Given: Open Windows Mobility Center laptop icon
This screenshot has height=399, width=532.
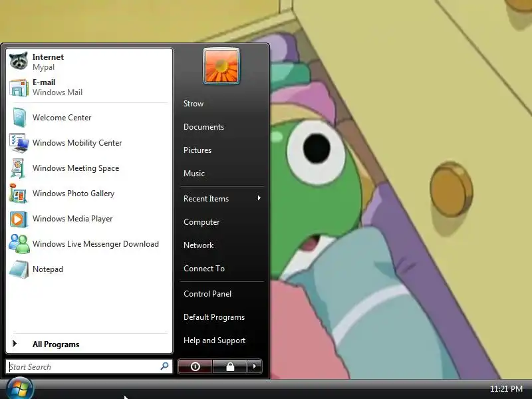Looking at the screenshot, I should [x=19, y=143].
